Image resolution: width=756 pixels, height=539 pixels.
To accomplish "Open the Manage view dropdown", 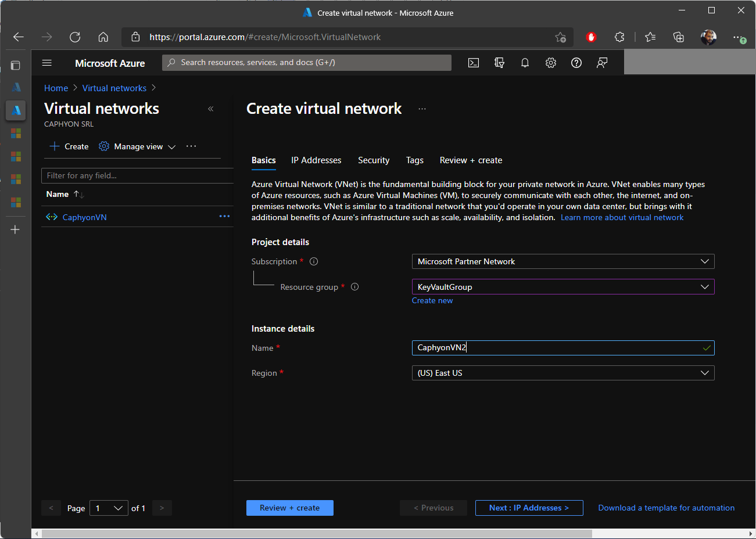I will pos(137,146).
